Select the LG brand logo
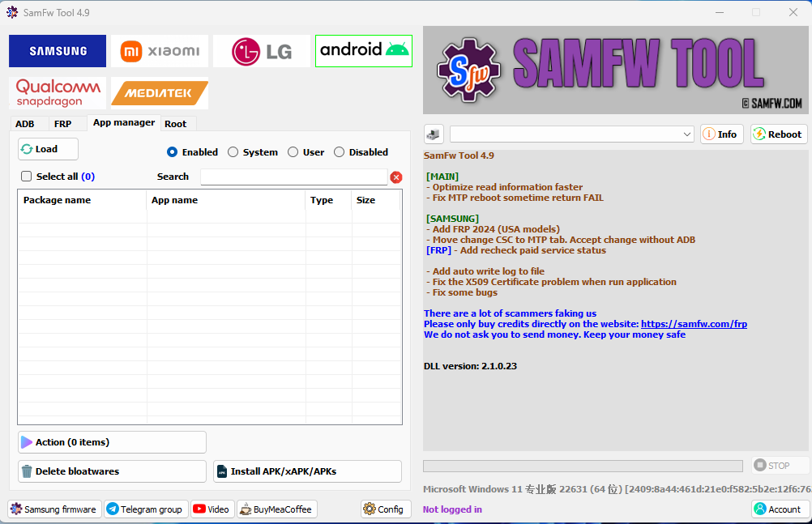 (x=262, y=51)
